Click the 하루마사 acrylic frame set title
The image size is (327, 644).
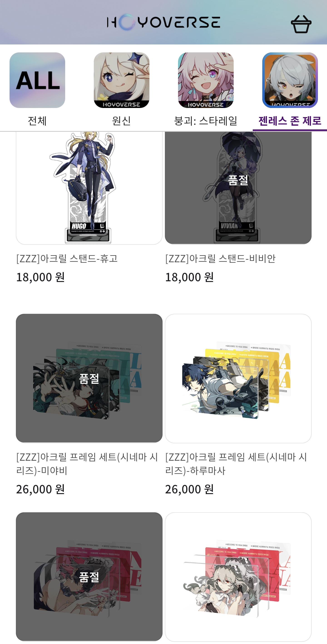[236, 464]
